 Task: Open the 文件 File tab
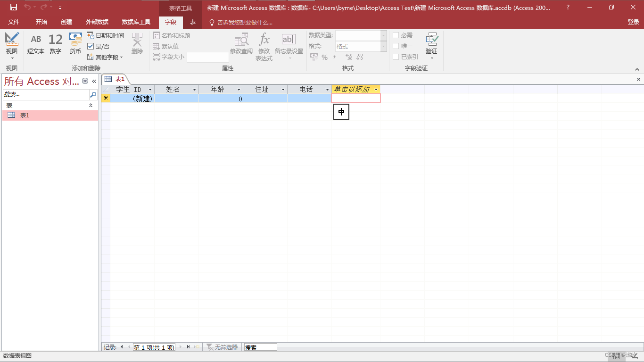pyautogui.click(x=14, y=22)
